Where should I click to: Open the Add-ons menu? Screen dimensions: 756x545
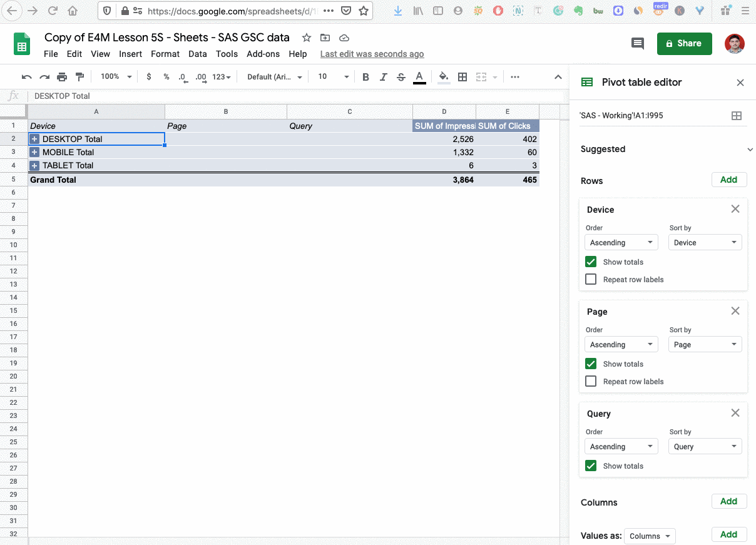point(263,54)
